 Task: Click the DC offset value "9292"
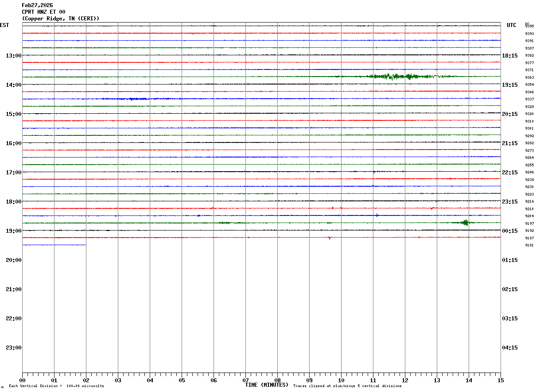(529, 136)
